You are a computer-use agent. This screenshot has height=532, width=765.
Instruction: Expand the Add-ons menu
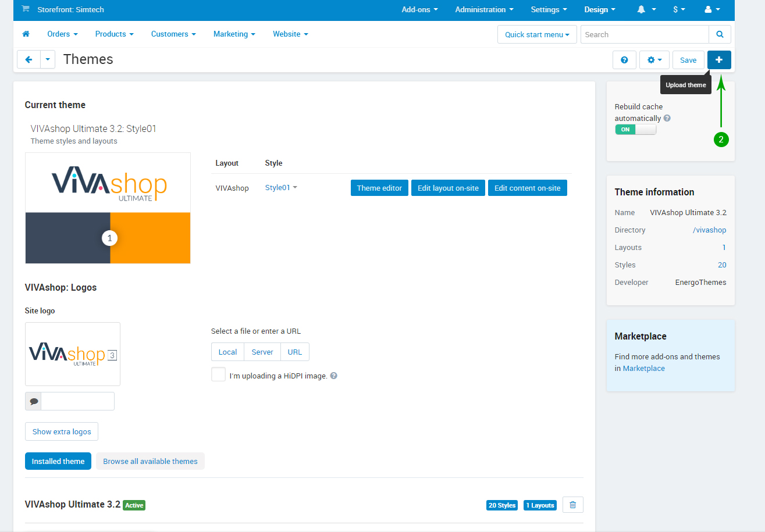coord(419,10)
